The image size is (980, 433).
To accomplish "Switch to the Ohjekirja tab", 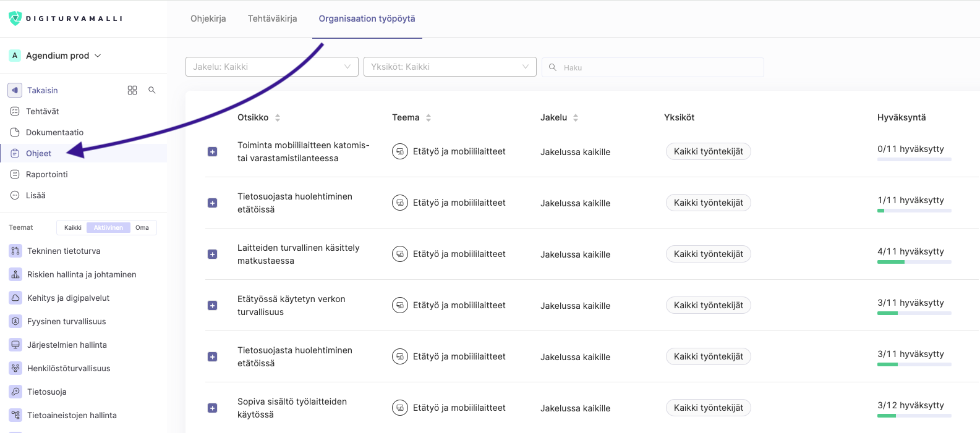I will tap(208, 19).
